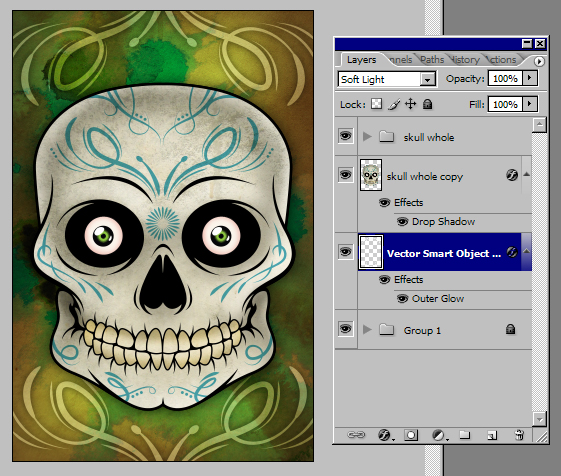Hide Effects of Vector Smart Object layer
The height and width of the screenshot is (476, 561).
click(x=384, y=280)
